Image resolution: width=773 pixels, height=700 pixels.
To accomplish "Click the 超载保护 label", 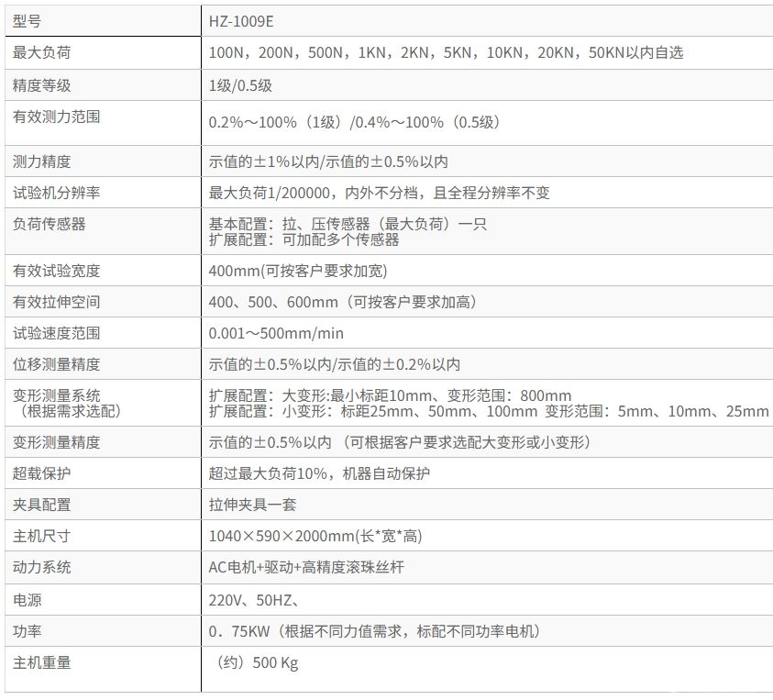I will click(41, 473).
